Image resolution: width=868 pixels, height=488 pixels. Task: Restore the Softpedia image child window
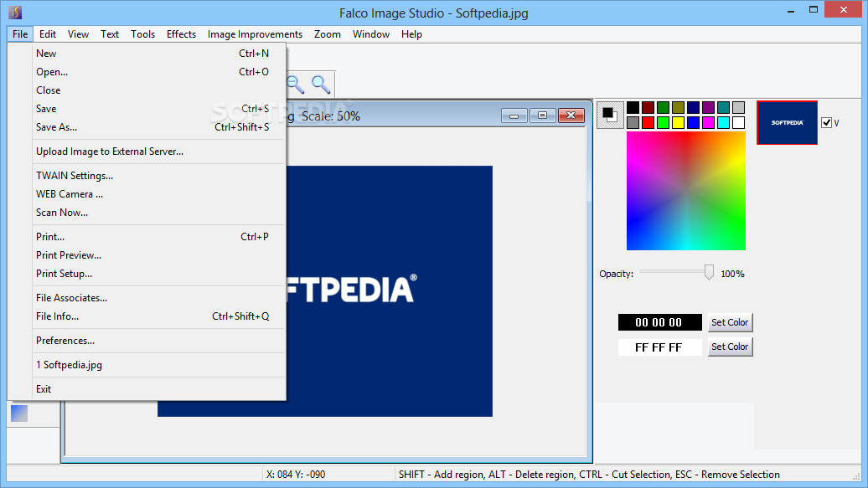pos(543,116)
